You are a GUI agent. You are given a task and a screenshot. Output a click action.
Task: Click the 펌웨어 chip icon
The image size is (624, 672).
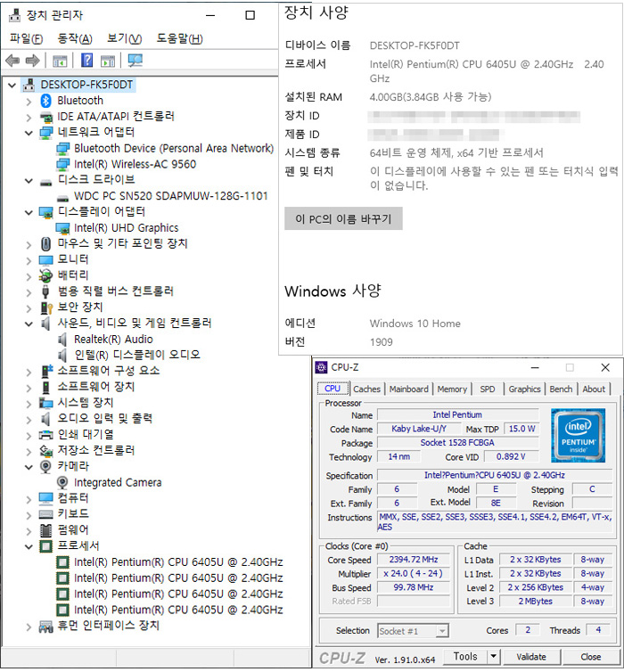point(45,530)
